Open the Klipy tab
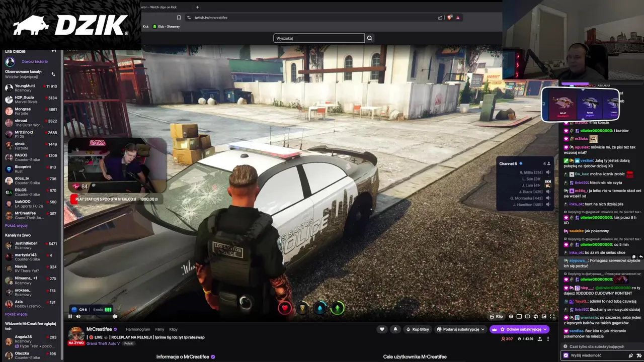Image resolution: width=644 pixels, height=362 pixels. pyautogui.click(x=173, y=329)
